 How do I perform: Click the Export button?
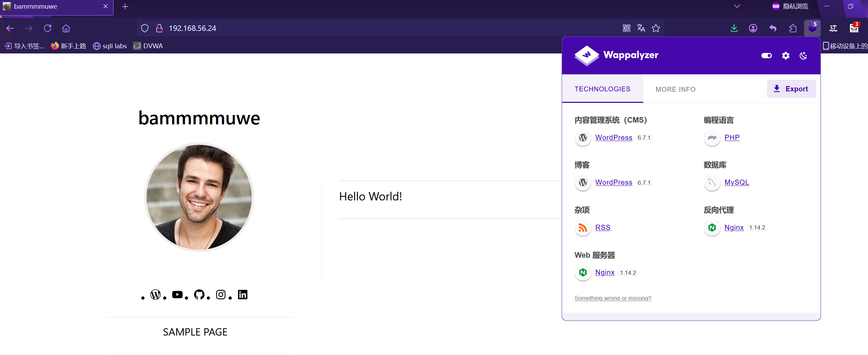pyautogui.click(x=791, y=89)
